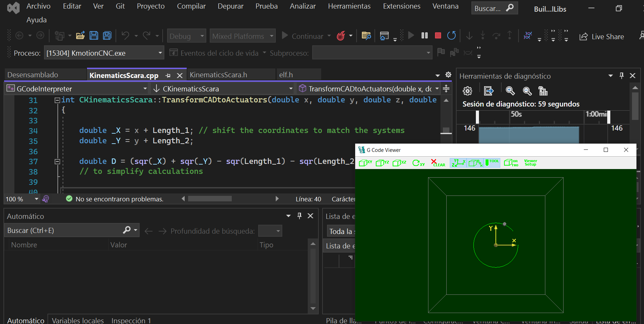
Task: Rotate XY view in G Code Viewer
Action: coord(418,163)
